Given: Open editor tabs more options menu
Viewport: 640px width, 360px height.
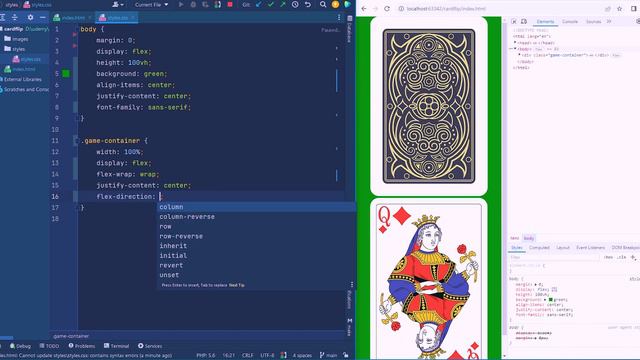Looking at the screenshot, I should point(339,17).
